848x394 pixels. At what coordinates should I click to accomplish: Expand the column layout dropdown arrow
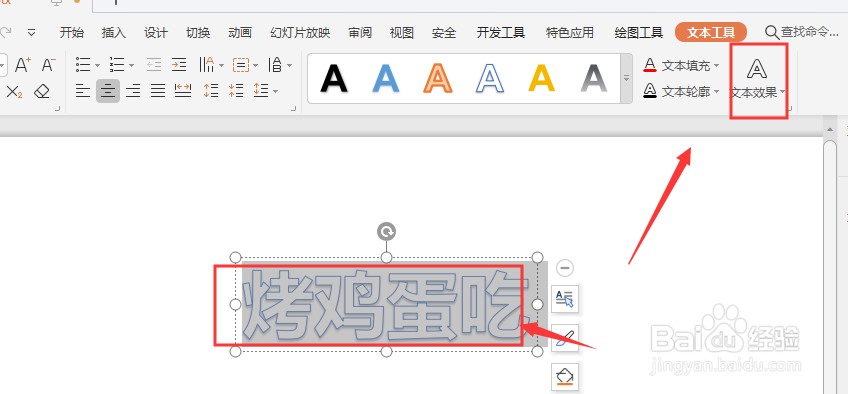tap(289, 66)
